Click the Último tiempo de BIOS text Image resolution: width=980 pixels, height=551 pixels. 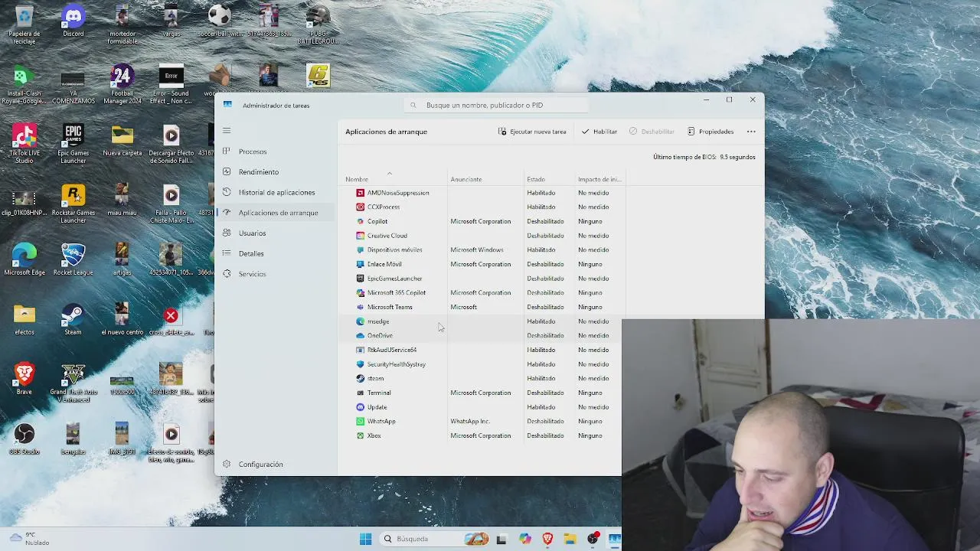point(704,157)
